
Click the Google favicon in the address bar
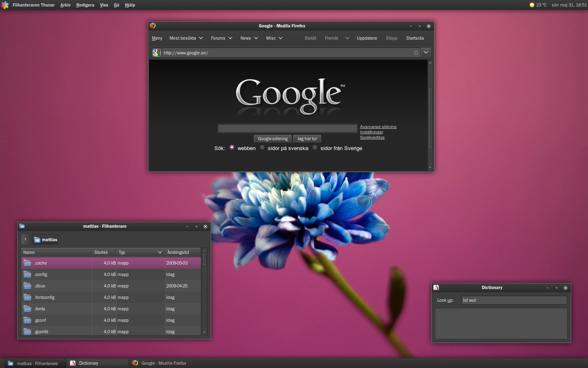point(157,52)
